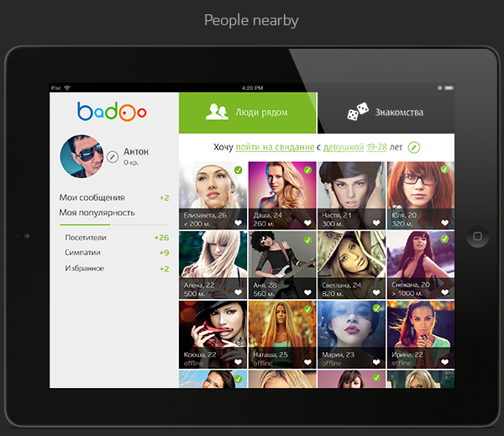
Task: Open Настя, 21 profile photo
Action: click(x=351, y=195)
